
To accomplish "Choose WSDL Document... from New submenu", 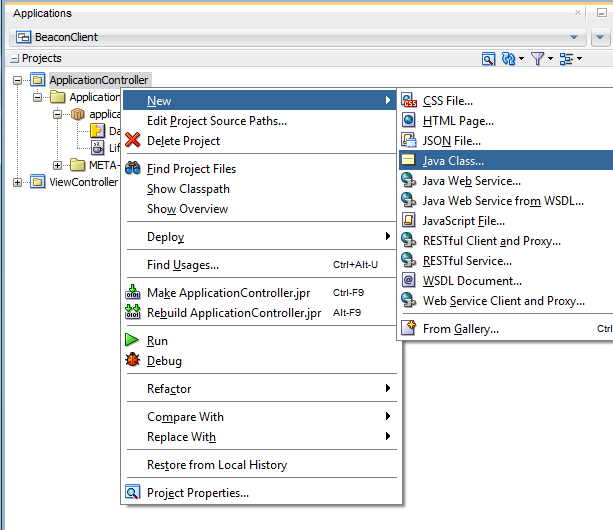I will [x=506, y=280].
